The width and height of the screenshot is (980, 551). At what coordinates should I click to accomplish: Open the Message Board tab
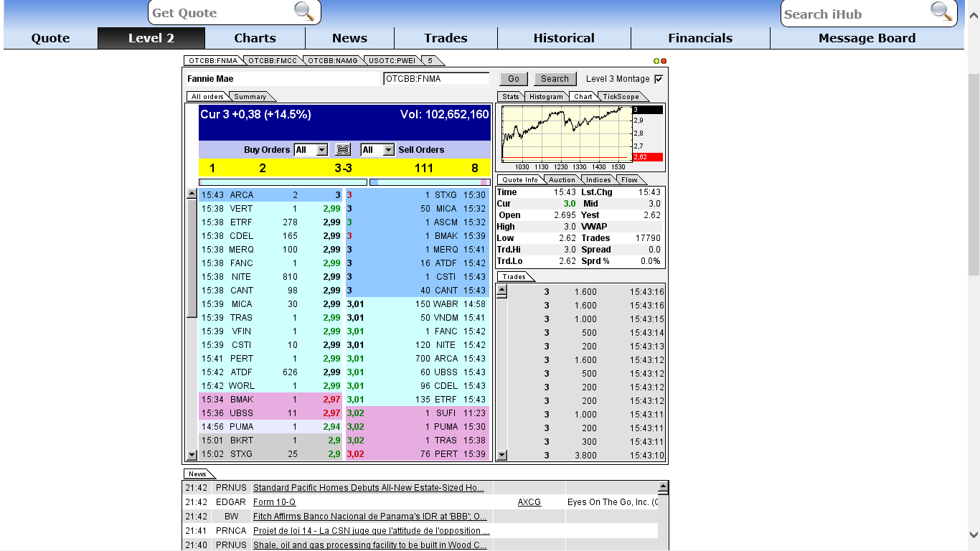tap(867, 38)
